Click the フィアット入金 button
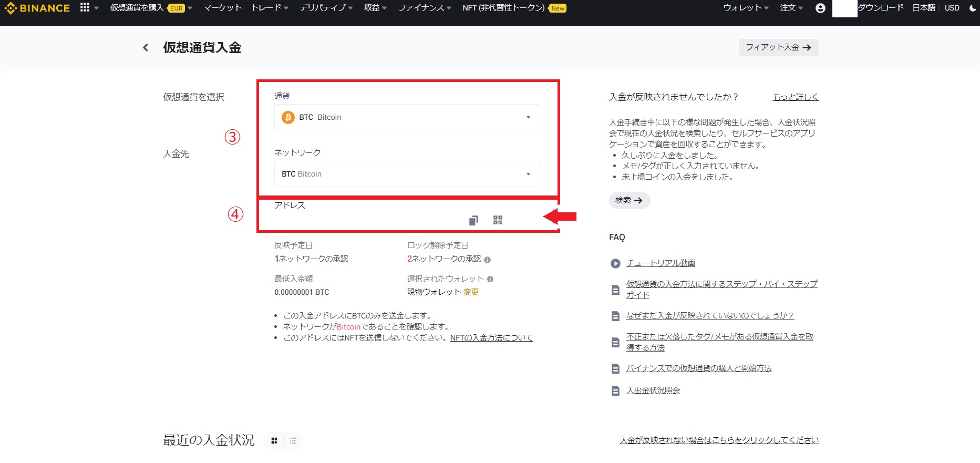The image size is (980, 463). click(778, 47)
